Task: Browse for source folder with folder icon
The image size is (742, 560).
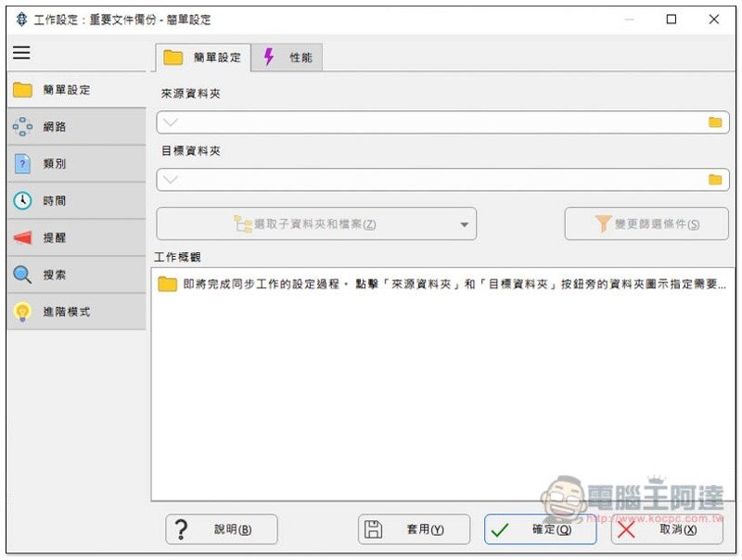Action: tap(715, 122)
